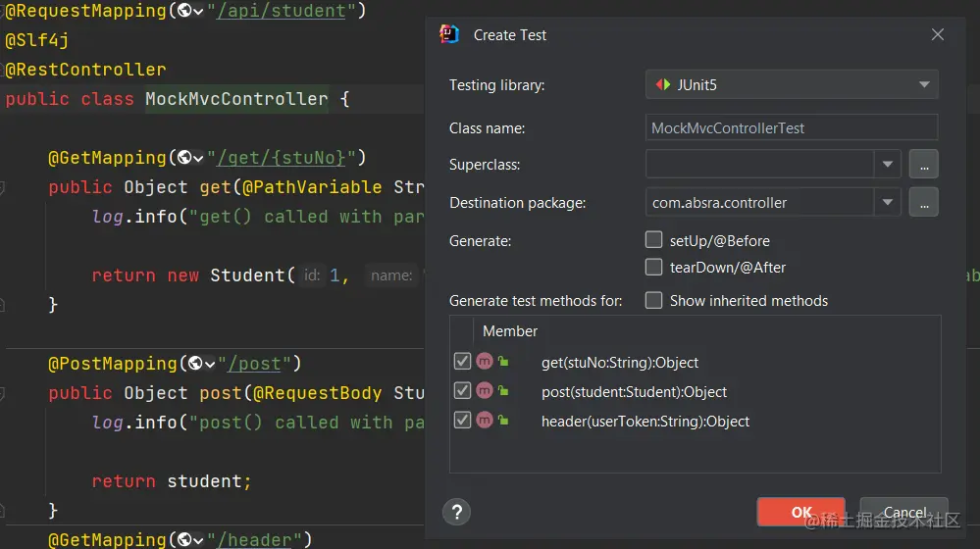The image size is (980, 549).
Task: Toggle Show inherited methods checkbox
Action: 653,300
